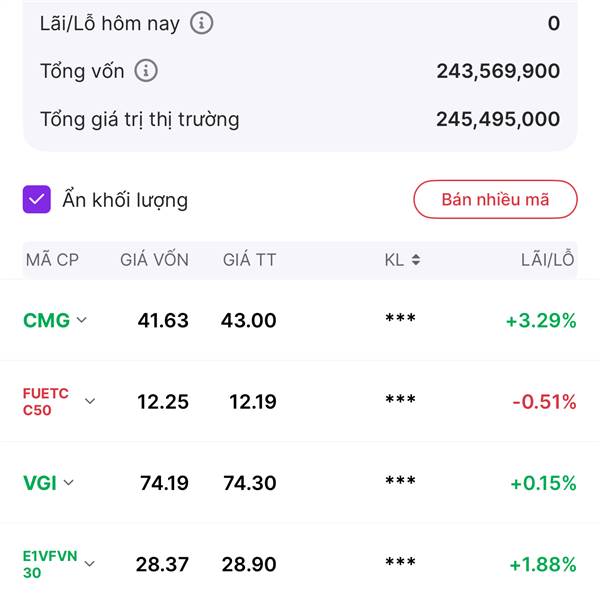Expand the E1VFVN30 row chevron
Screen dimensions: 600x600
[x=90, y=564]
